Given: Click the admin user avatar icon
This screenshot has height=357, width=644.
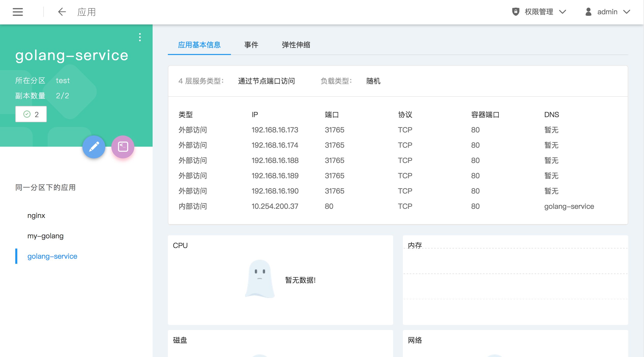Looking at the screenshot, I should pyautogui.click(x=588, y=12).
